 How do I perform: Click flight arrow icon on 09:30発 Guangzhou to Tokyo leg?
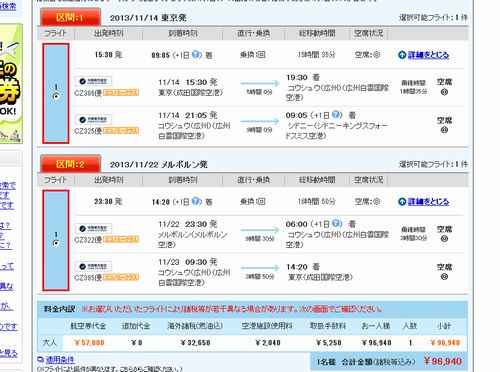260,268
